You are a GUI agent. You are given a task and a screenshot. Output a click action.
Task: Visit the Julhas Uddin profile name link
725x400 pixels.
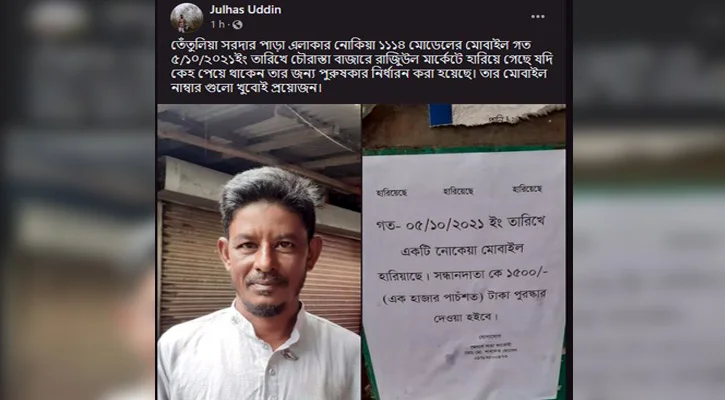click(245, 9)
